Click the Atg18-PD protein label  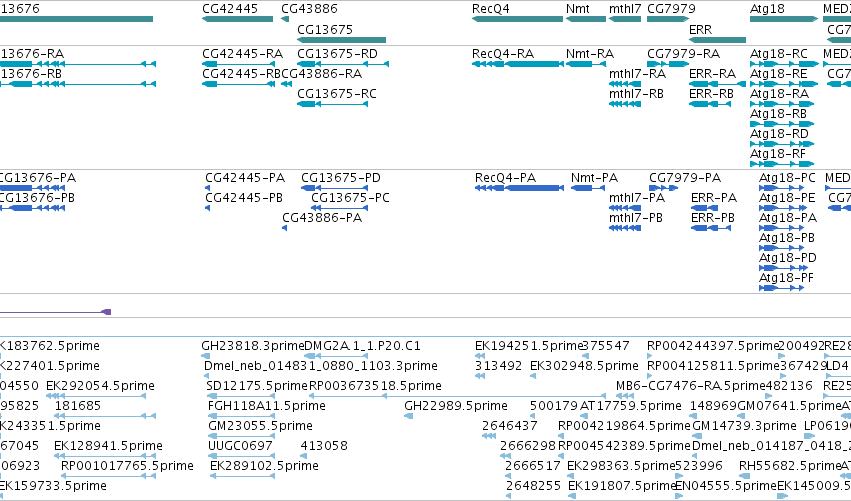(x=788, y=258)
